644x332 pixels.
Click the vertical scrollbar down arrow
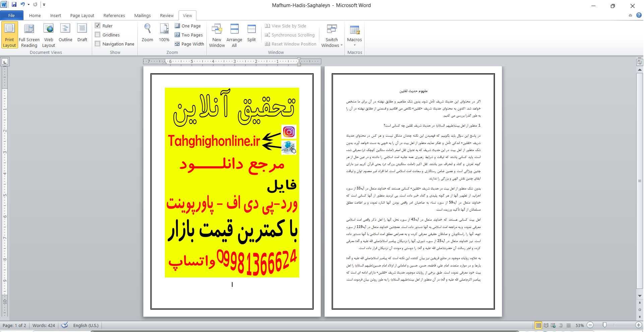click(640, 296)
